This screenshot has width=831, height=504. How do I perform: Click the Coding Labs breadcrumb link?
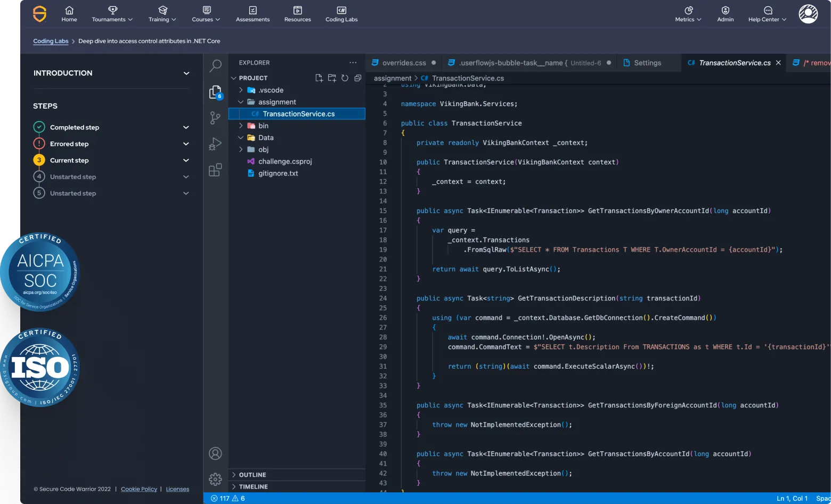51,41
